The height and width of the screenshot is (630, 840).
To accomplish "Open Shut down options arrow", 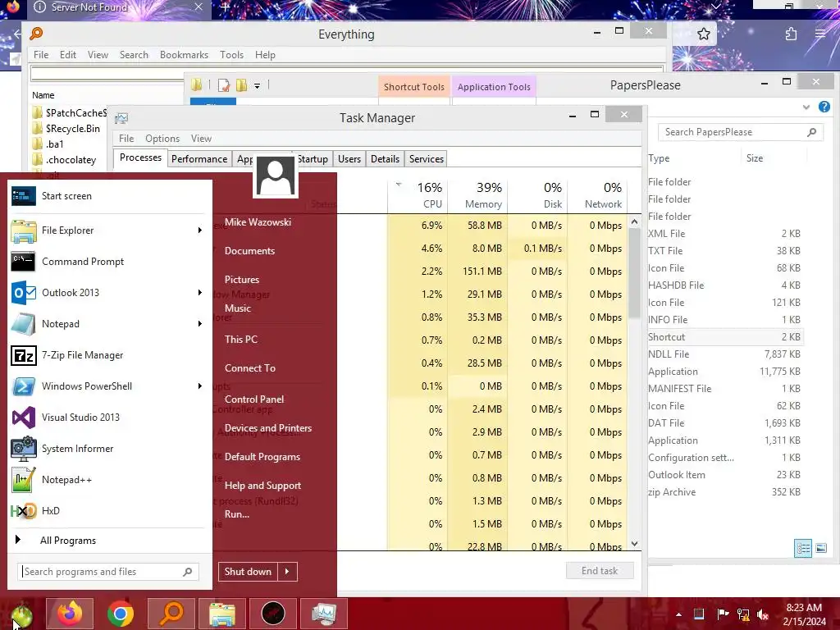I will point(287,572).
